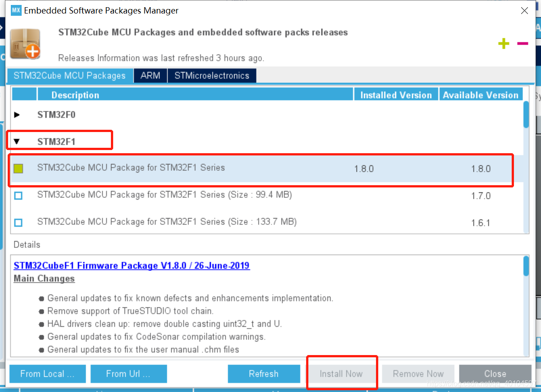541x392 pixels.
Task: Click the Installed Version column header
Action: [396, 95]
